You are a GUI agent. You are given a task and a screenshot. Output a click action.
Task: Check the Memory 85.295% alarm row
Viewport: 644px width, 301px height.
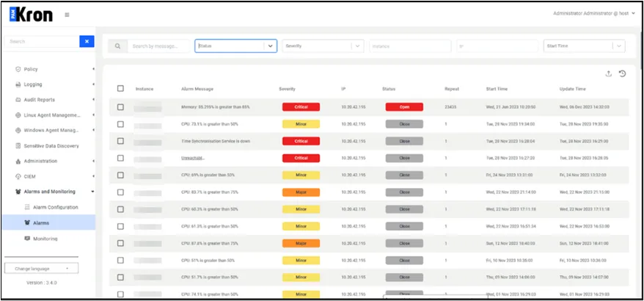(x=120, y=107)
